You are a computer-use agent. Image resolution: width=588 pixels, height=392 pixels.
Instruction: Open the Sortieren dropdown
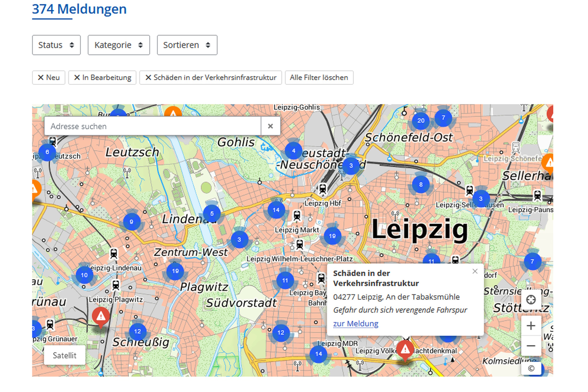(x=187, y=45)
